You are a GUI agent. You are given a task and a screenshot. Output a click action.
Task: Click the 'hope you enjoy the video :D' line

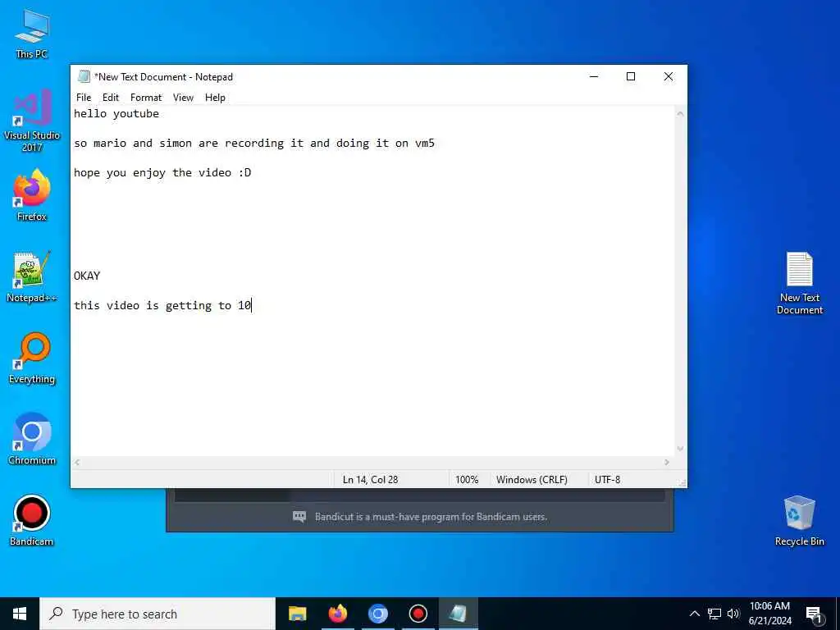[162, 172]
